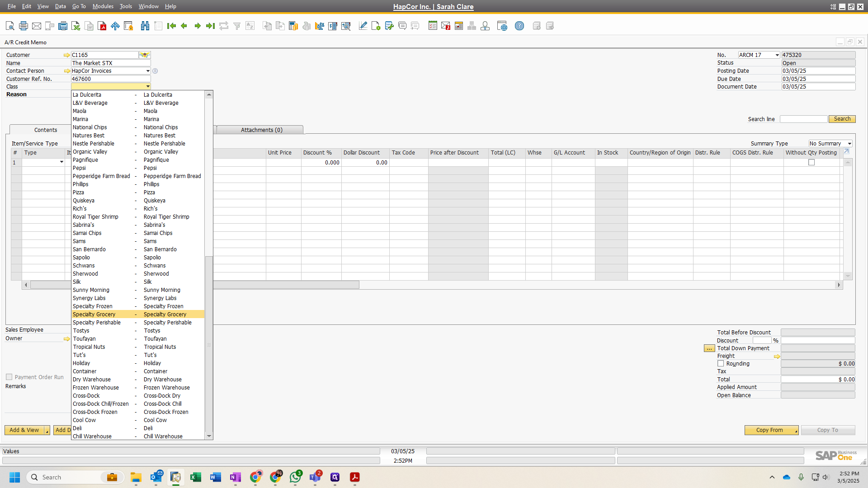
Task: Open the Volume and Weight Calculation scales icon
Action: tap(320, 26)
